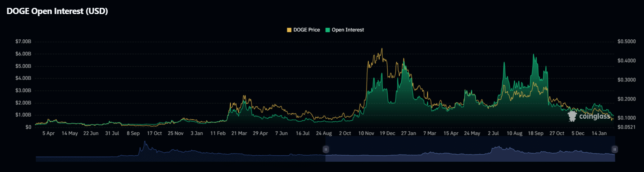Click the 24 May date label

click(472, 133)
